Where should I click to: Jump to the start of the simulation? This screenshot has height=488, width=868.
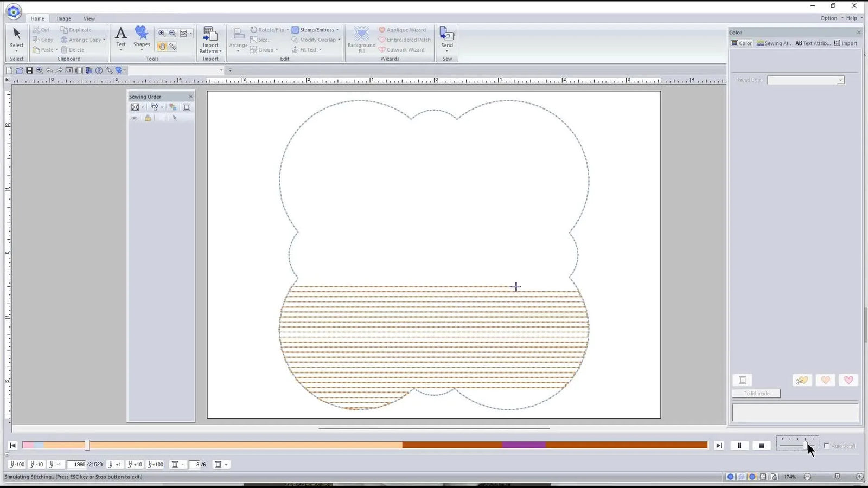click(x=12, y=446)
